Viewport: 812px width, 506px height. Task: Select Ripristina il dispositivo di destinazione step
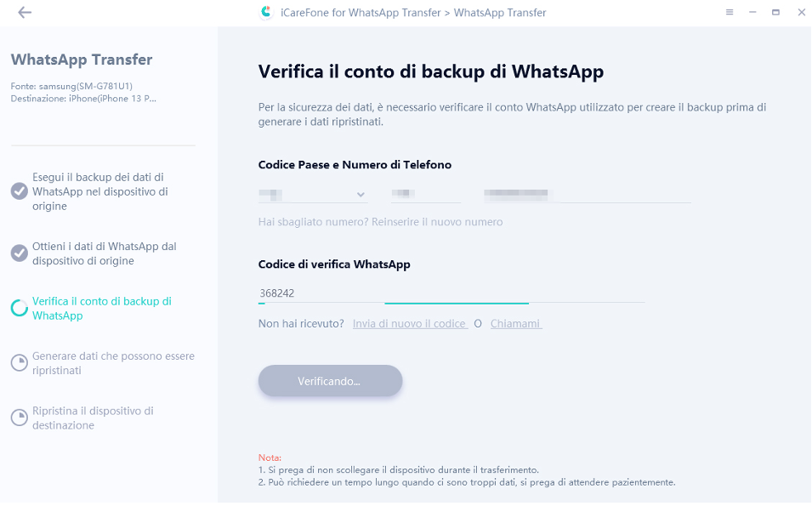click(94, 418)
